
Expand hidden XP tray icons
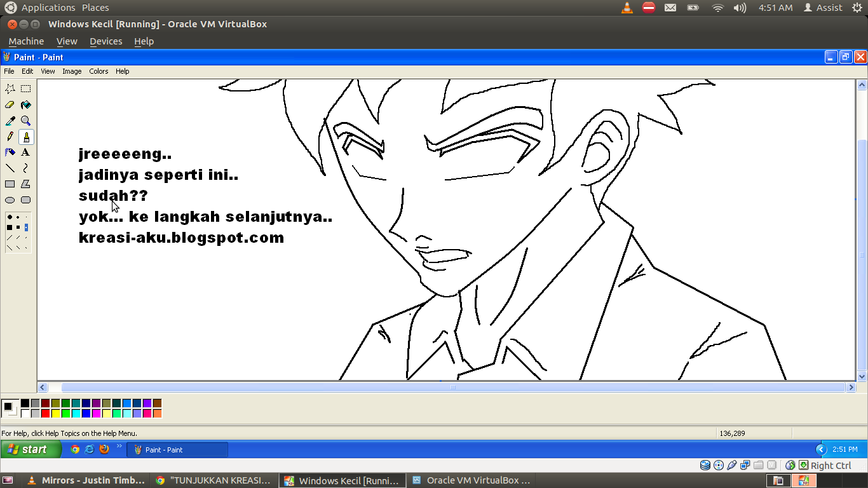pyautogui.click(x=820, y=449)
